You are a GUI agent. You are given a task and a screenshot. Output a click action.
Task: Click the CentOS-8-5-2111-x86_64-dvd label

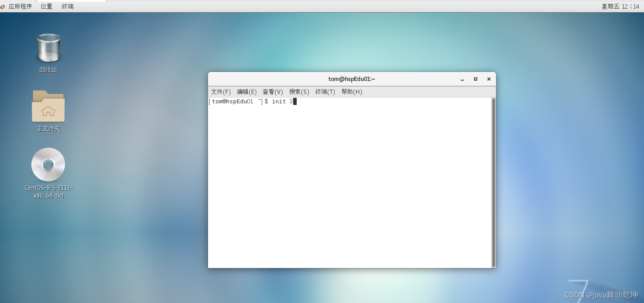click(48, 191)
